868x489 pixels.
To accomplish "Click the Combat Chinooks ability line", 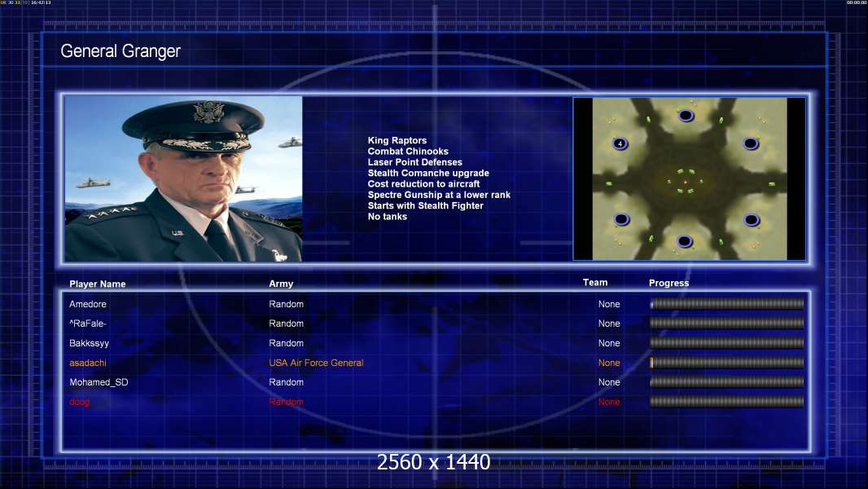I will (408, 152).
